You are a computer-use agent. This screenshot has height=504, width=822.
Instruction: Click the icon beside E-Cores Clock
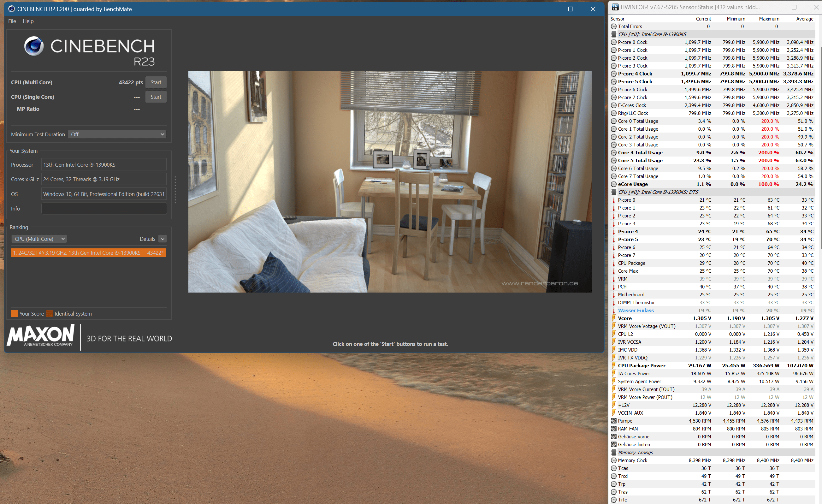point(613,105)
